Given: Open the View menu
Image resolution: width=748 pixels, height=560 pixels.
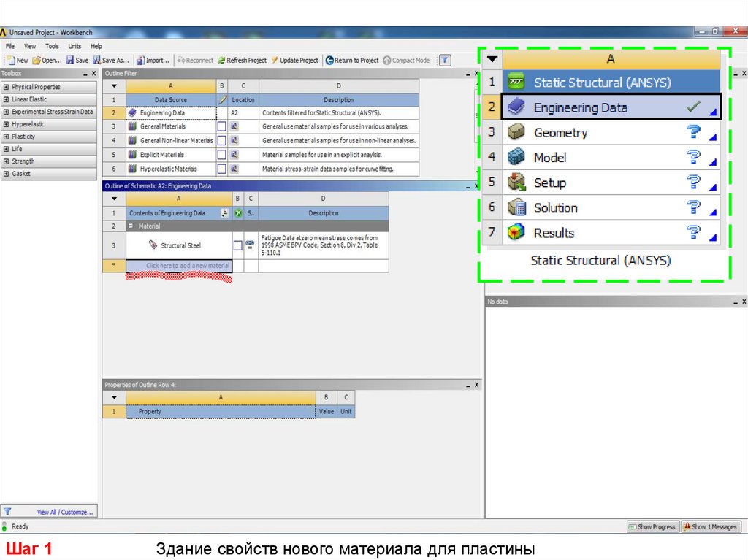Looking at the screenshot, I should coord(30,46).
